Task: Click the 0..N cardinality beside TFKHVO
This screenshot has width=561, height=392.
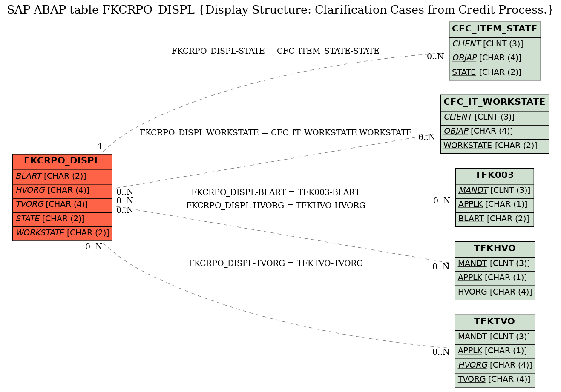Action: tap(441, 267)
